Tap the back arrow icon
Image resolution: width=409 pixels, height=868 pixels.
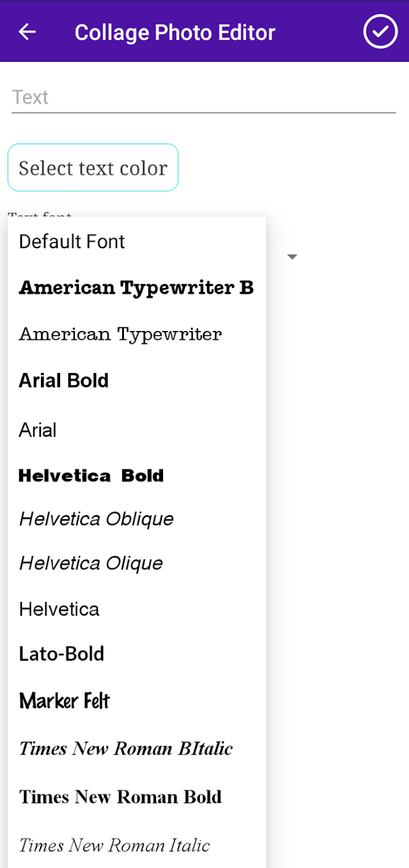27,32
